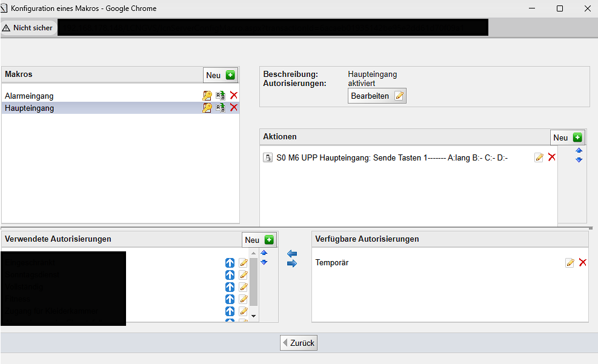Move action up in Aktionen panel
Viewport: 598px width, 364px height.
point(579,150)
